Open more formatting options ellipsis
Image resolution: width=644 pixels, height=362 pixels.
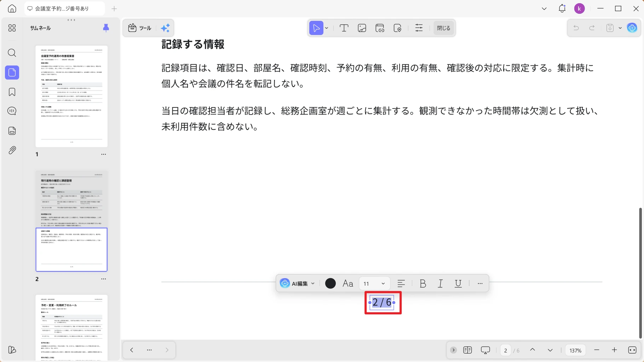(x=480, y=284)
